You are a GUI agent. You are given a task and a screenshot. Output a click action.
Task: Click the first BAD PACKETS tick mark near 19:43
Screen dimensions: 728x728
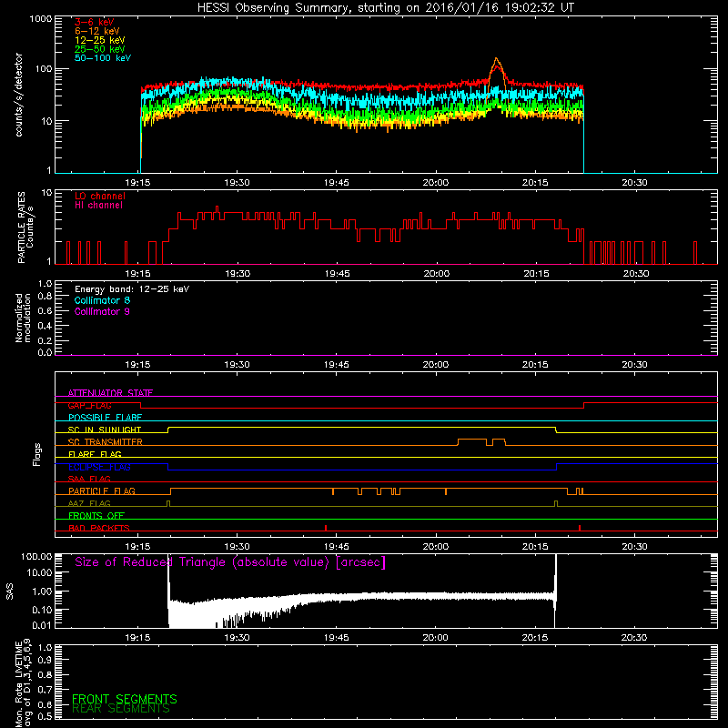326,528
